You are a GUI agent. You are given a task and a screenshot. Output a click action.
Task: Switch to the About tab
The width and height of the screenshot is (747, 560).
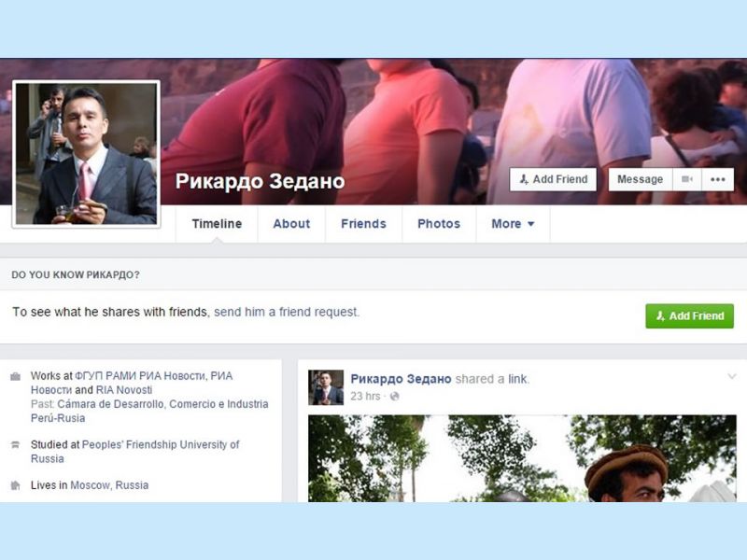291,224
